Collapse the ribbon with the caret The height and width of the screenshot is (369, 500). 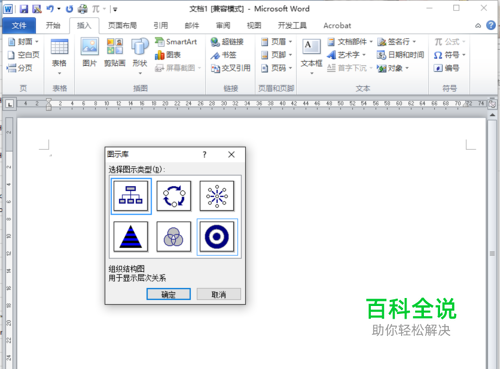click(478, 26)
